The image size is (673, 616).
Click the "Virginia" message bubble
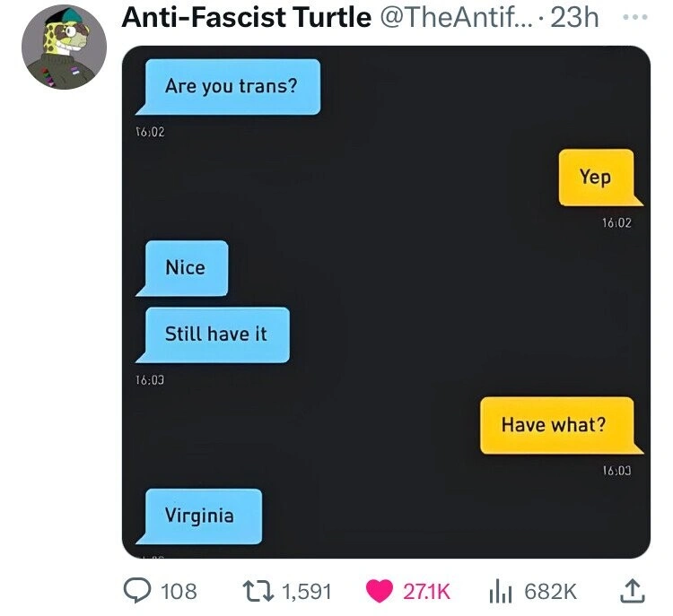(199, 516)
